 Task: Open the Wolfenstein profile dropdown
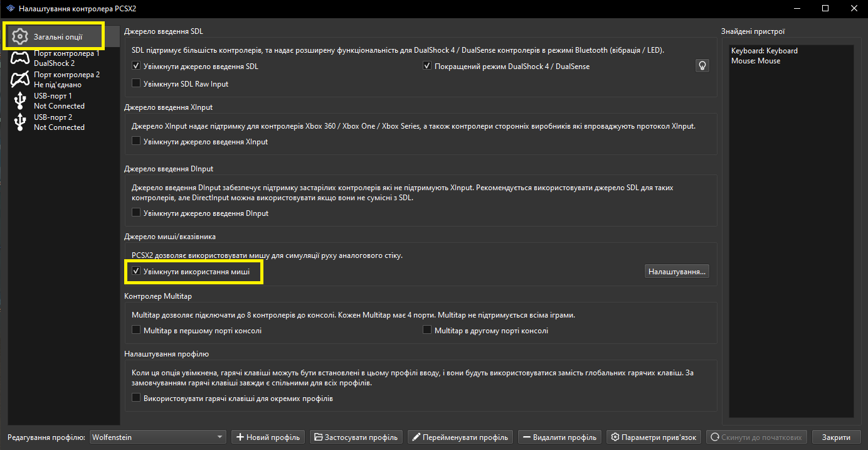tap(158, 437)
